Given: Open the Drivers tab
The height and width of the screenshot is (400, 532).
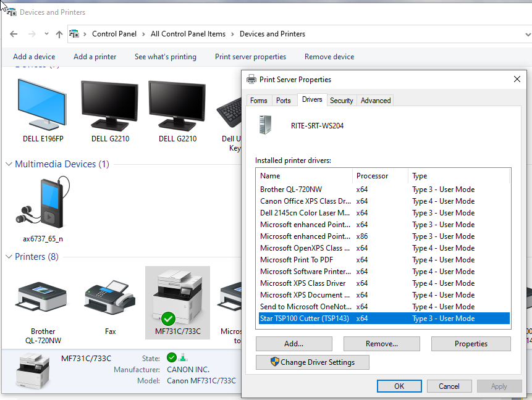Looking at the screenshot, I should (312, 99).
